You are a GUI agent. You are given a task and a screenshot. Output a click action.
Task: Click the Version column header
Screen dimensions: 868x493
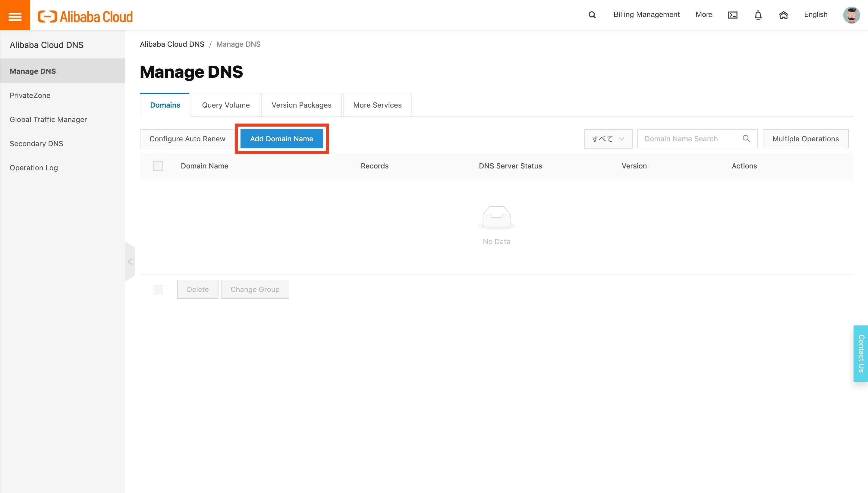pyautogui.click(x=634, y=166)
